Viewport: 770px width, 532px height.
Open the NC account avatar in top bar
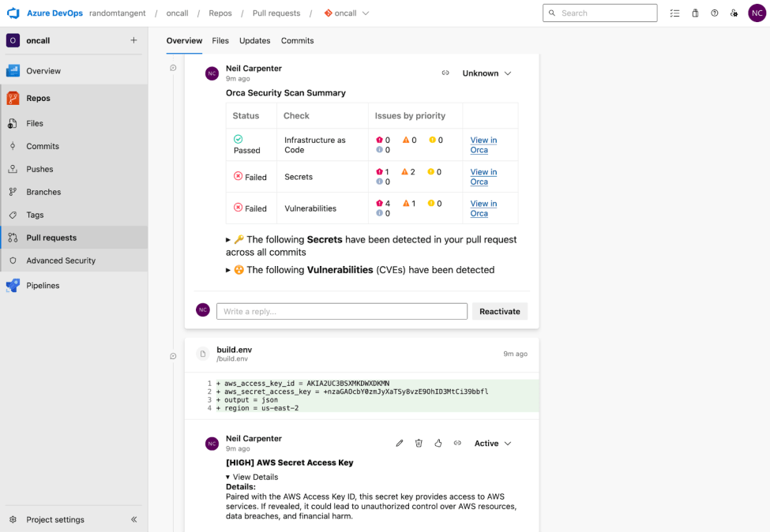[x=757, y=13]
